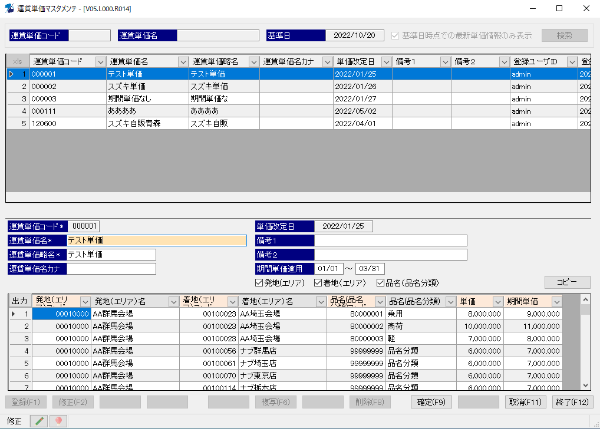Click the 出力 column header in lower grid

coord(20,301)
